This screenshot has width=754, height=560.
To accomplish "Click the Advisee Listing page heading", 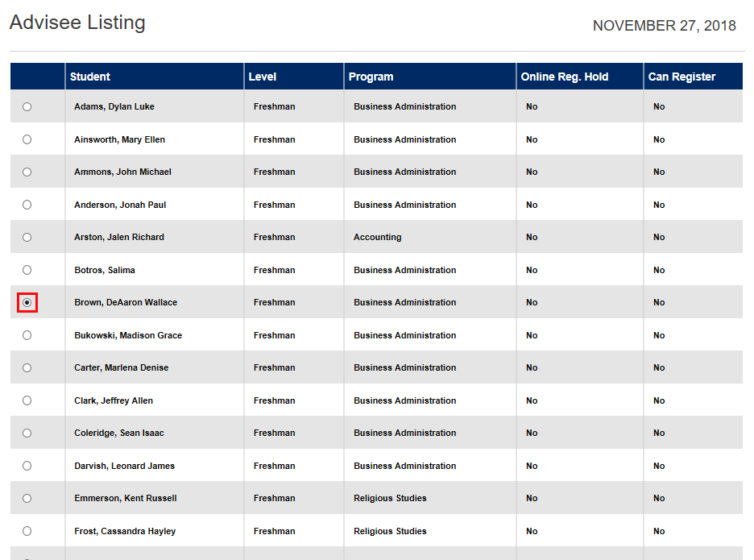I will click(x=77, y=23).
